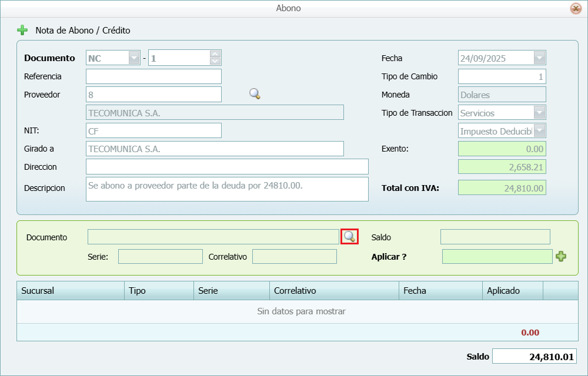Focus the Direccion input field
588x376 pixels.
pos(227,167)
